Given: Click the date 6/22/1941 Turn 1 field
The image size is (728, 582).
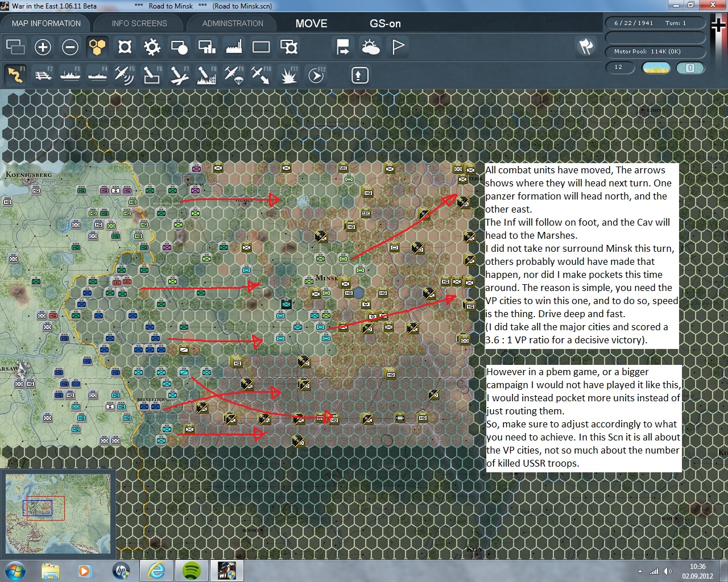Looking at the screenshot, I should pos(655,23).
